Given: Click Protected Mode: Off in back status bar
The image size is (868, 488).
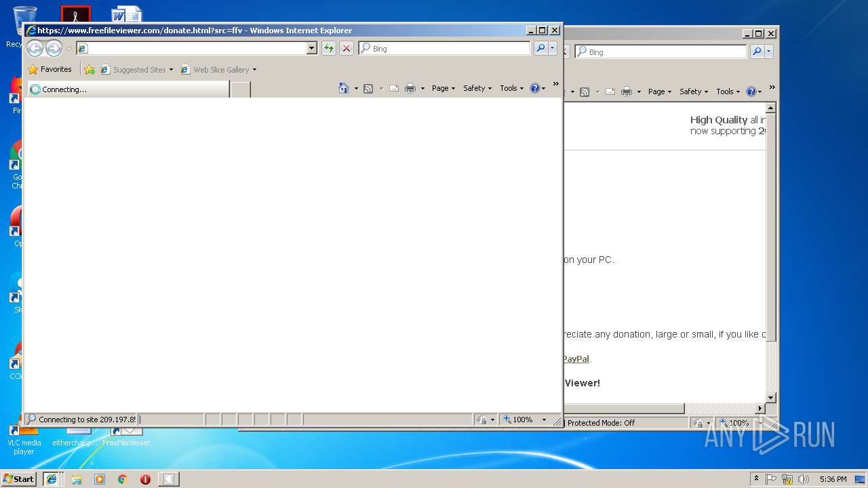Looking at the screenshot, I should point(601,423).
